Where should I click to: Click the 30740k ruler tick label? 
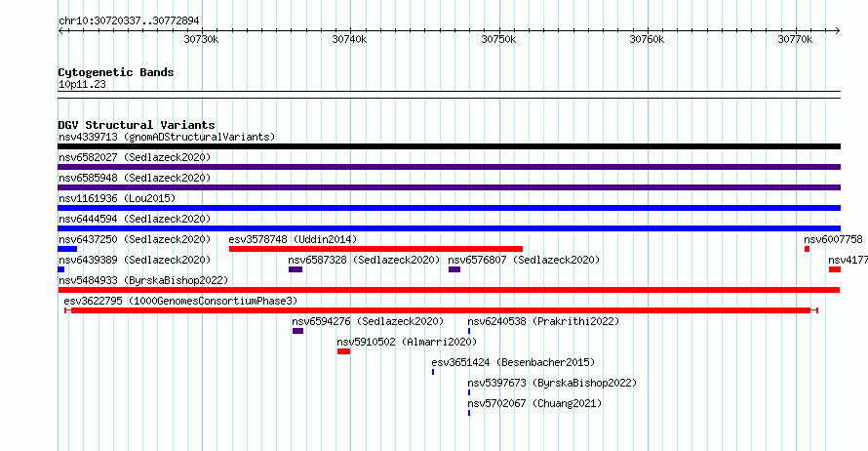(349, 39)
